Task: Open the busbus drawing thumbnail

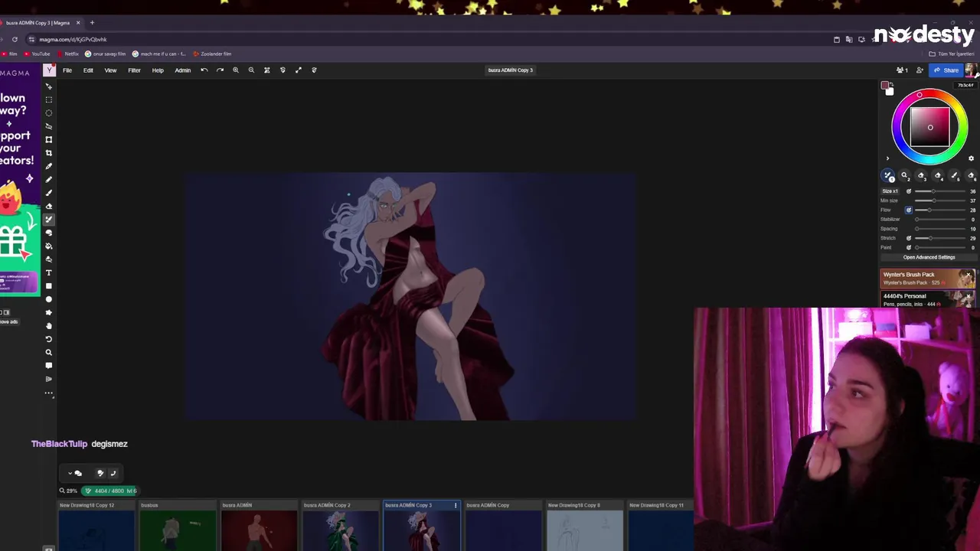Action: click(x=178, y=526)
